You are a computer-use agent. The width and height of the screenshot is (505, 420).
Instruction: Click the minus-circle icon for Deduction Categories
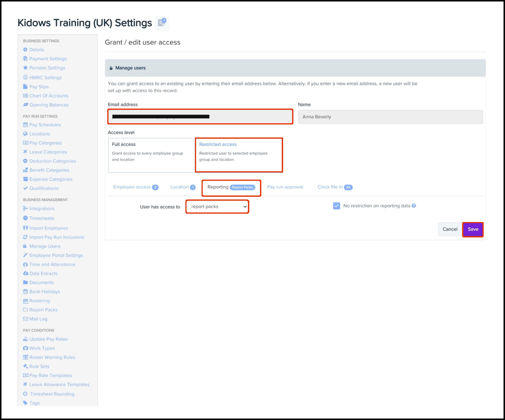[25, 161]
